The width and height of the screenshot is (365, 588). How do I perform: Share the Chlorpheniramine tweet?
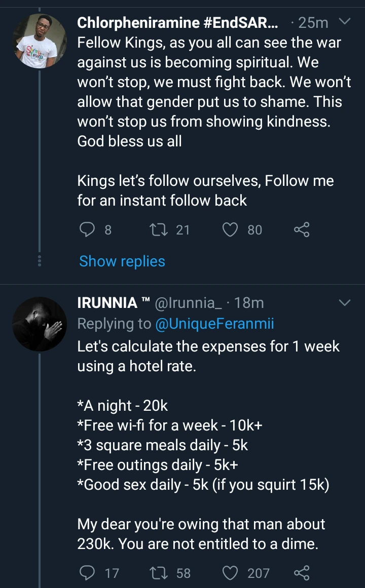(x=302, y=230)
